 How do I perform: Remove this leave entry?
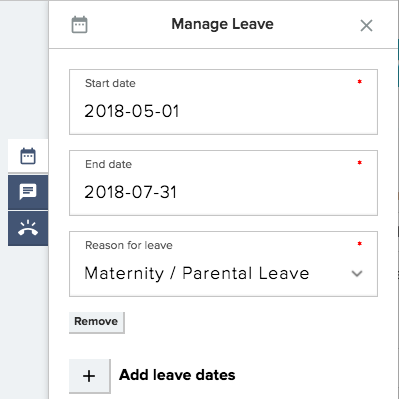coord(96,322)
